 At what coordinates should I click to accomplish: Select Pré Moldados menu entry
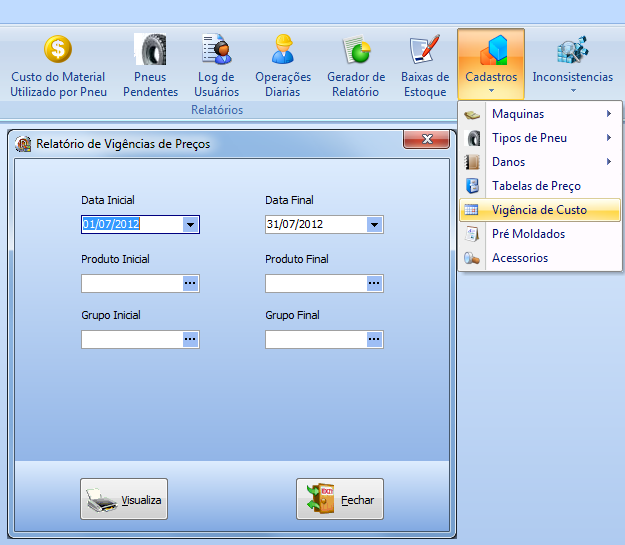tap(528, 234)
